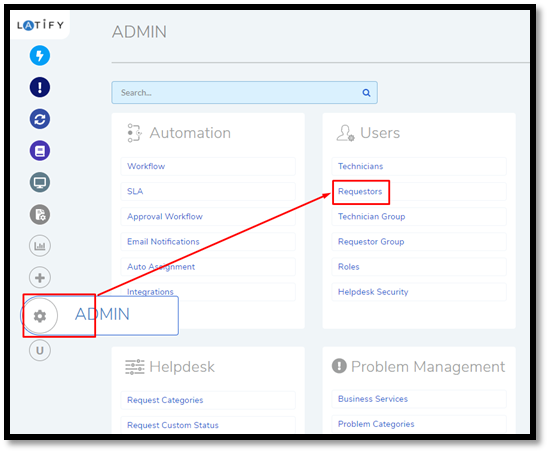This screenshot has height=453, width=549.
Task: Select the SLA option
Action: [135, 191]
